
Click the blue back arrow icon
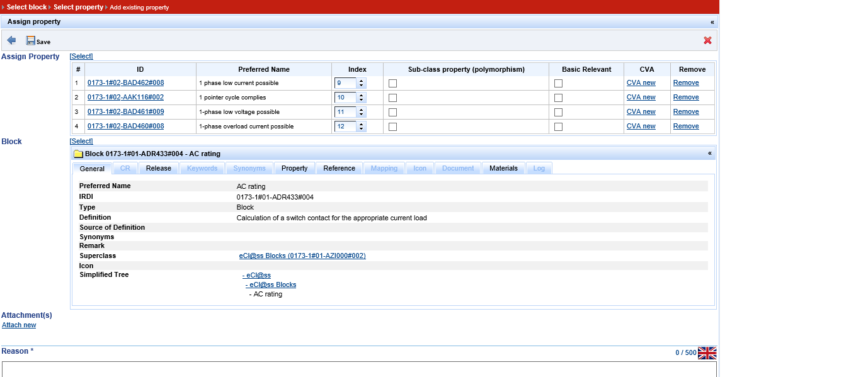(11, 40)
